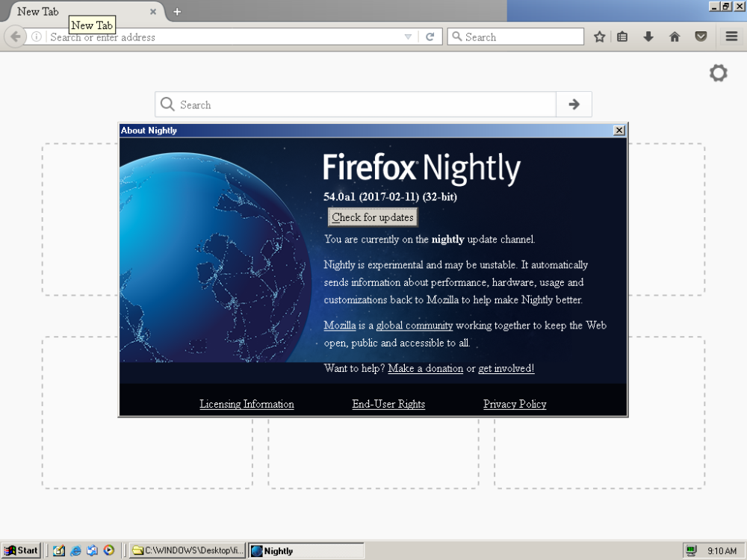
Task: Expand the address bar history dropdown
Action: click(x=408, y=37)
